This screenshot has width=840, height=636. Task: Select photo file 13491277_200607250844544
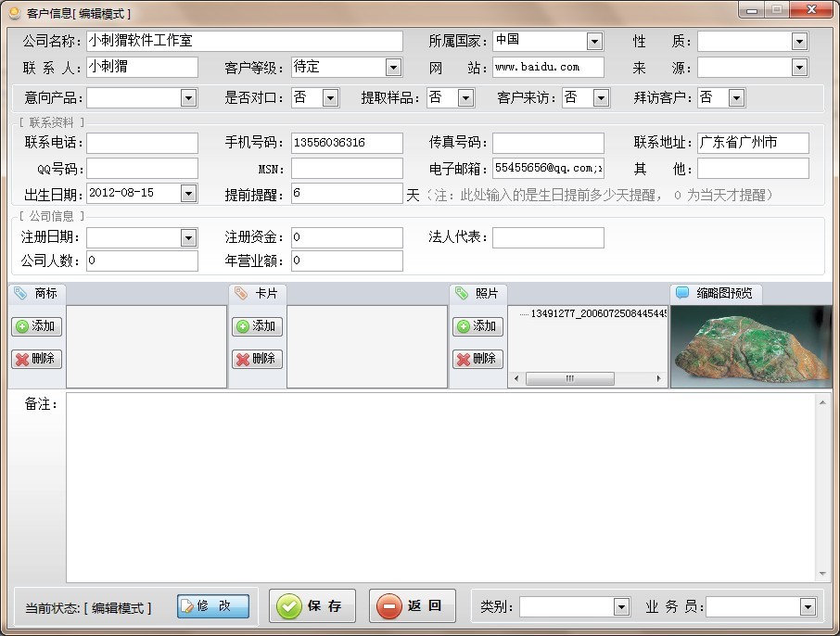pyautogui.click(x=598, y=313)
